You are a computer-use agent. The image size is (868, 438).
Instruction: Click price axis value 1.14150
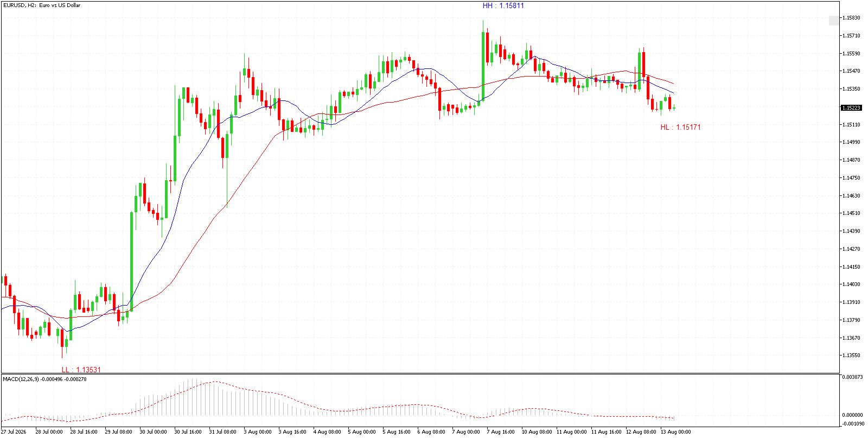tap(851, 267)
